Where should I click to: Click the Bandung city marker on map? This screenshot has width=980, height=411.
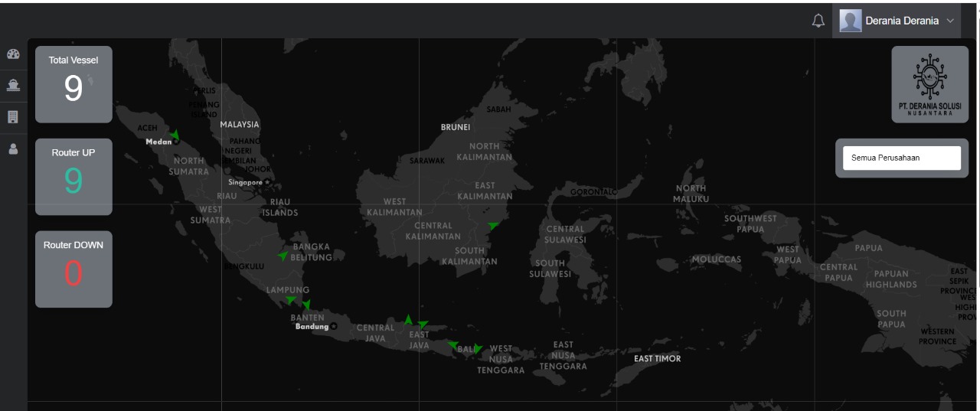(x=334, y=327)
